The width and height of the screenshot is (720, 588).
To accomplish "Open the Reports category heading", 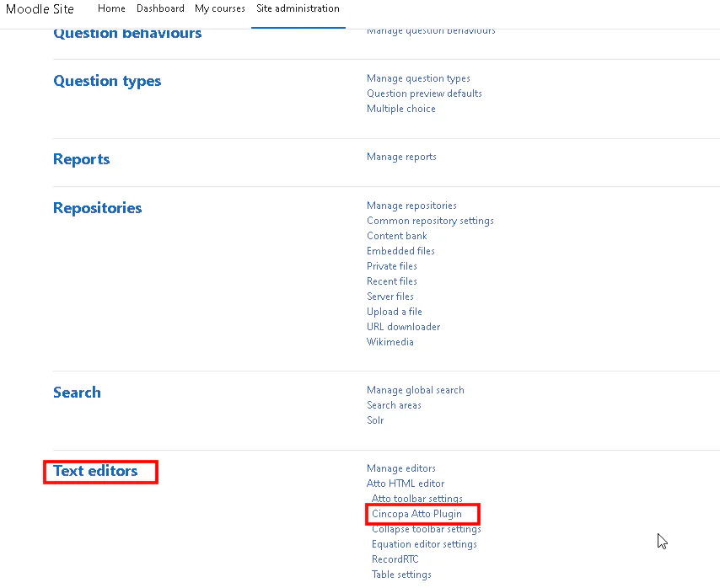I will point(82,159).
